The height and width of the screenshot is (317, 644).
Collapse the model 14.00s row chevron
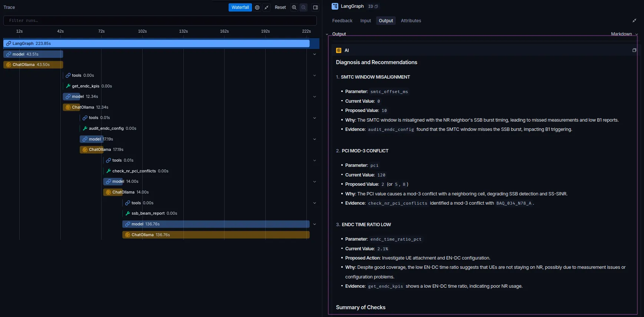click(x=315, y=181)
